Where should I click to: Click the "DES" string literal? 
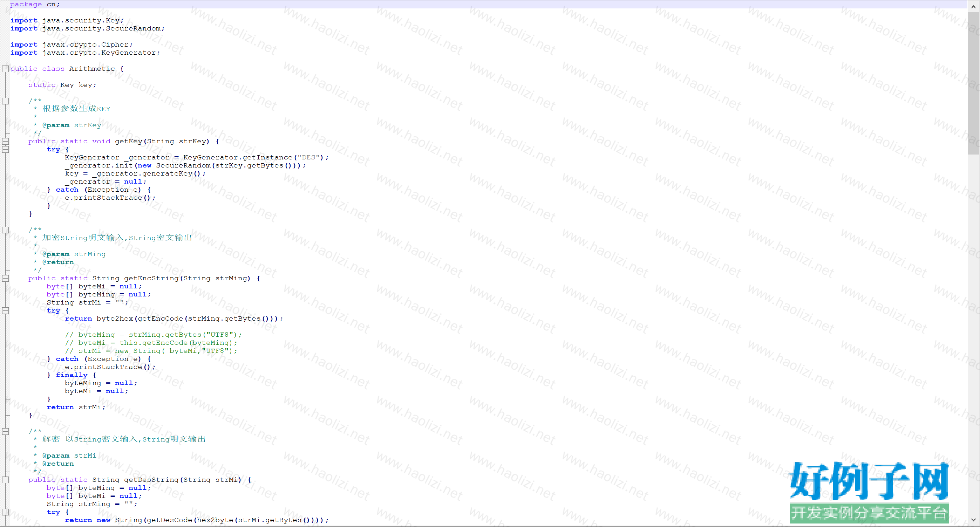click(x=308, y=157)
